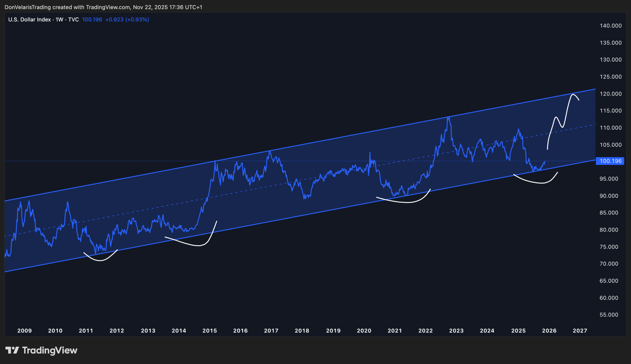Click the 55.000 price scale label
This screenshot has width=631, height=364.
click(609, 315)
